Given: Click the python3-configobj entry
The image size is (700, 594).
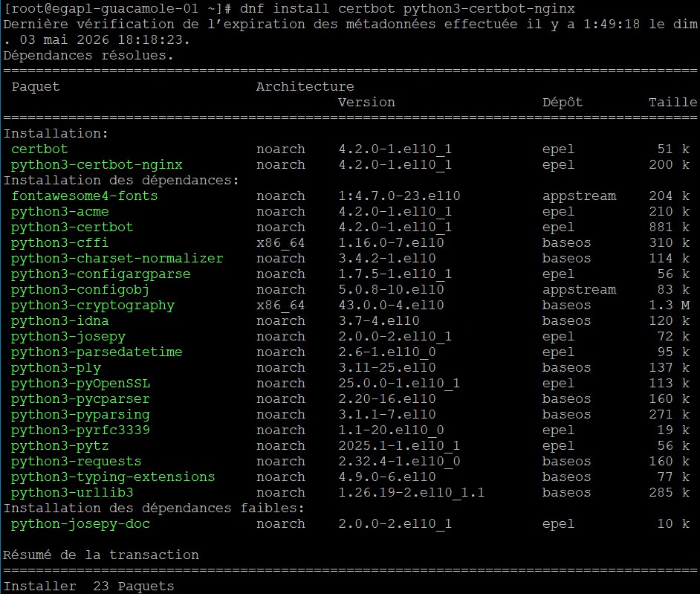Looking at the screenshot, I should coord(80,290).
